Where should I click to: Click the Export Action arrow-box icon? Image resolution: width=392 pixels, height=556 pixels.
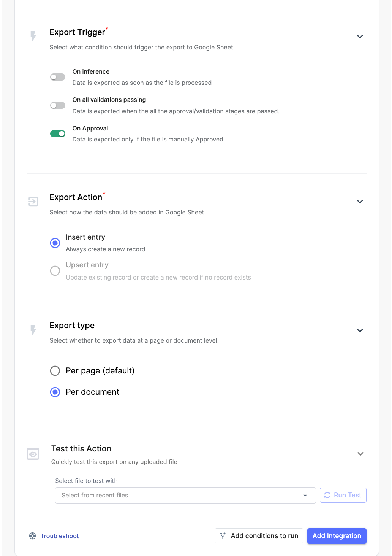pos(33,201)
